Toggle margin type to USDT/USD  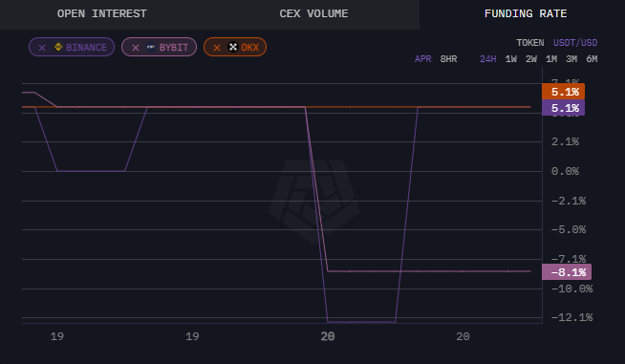(x=575, y=43)
